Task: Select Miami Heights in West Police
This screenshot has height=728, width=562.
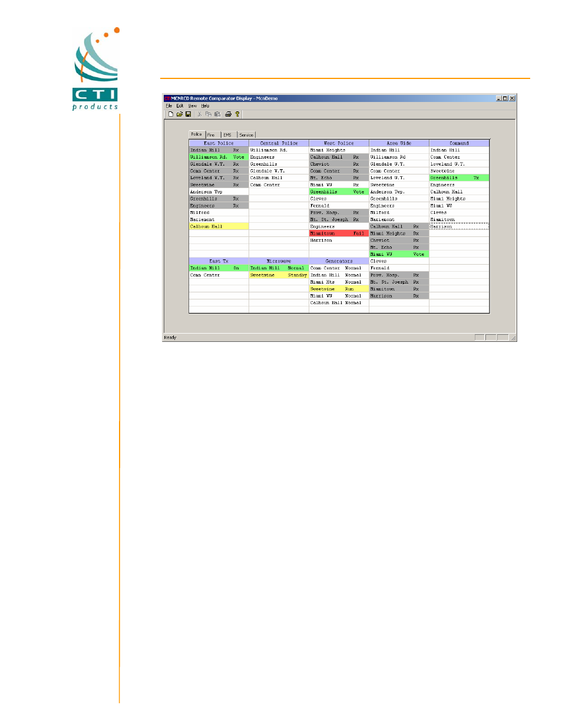Action: (339, 150)
